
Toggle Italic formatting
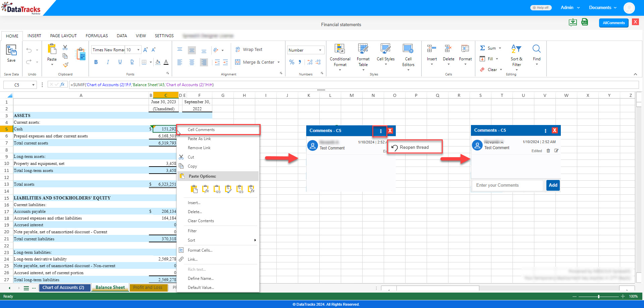pyautogui.click(x=108, y=62)
